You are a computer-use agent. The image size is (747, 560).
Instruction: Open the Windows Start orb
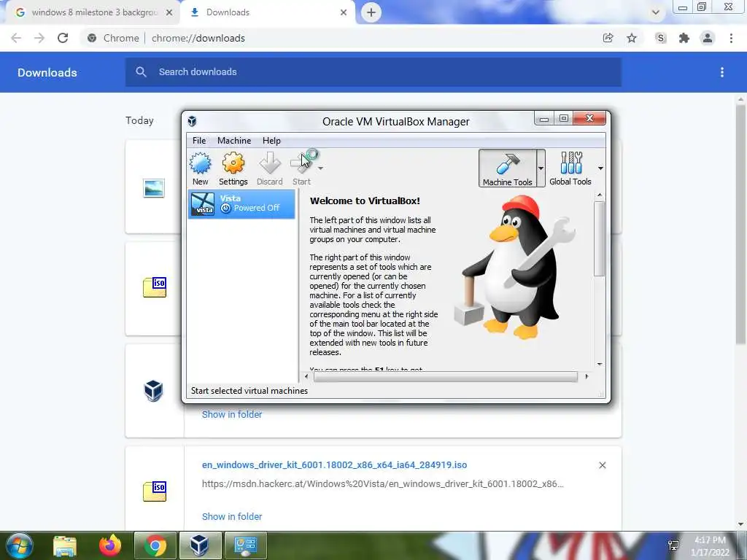tap(20, 545)
